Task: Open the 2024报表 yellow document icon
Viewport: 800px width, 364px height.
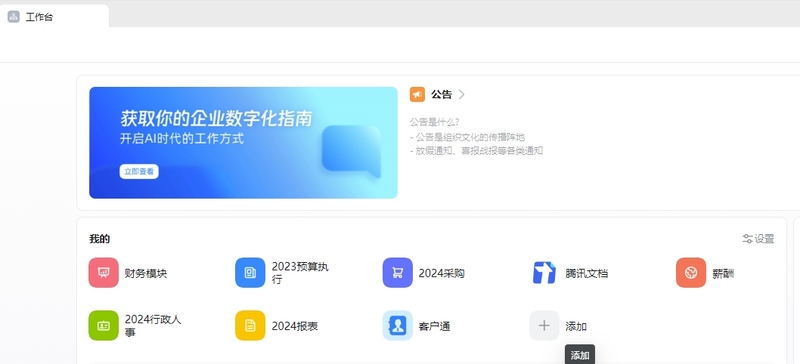Action: point(250,326)
